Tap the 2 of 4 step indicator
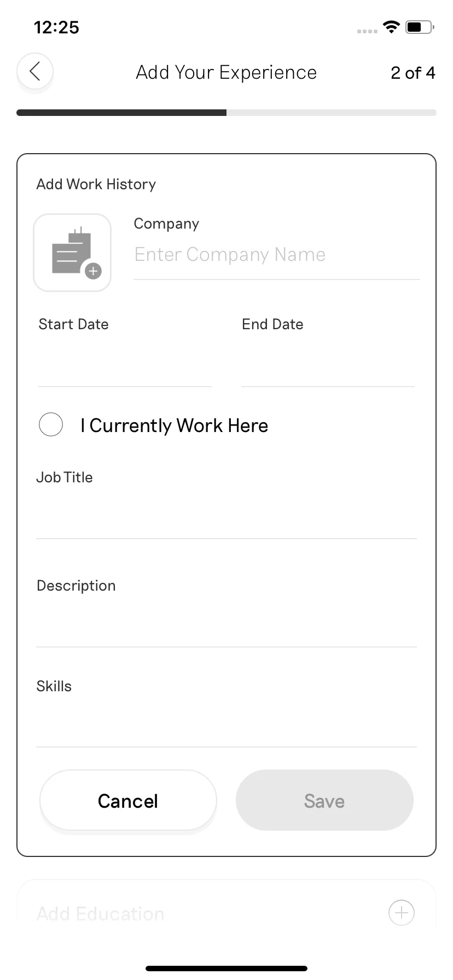 [413, 72]
